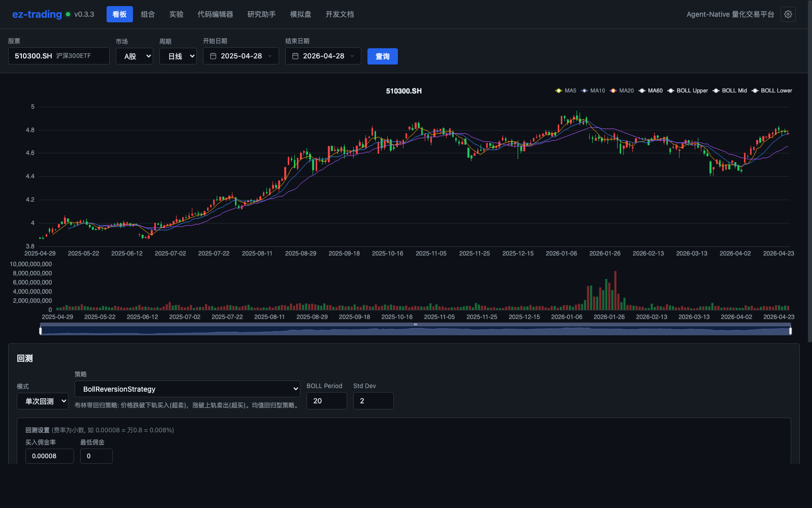Click the 查询 query button
Screen dimensions: 812x508
tap(383, 56)
